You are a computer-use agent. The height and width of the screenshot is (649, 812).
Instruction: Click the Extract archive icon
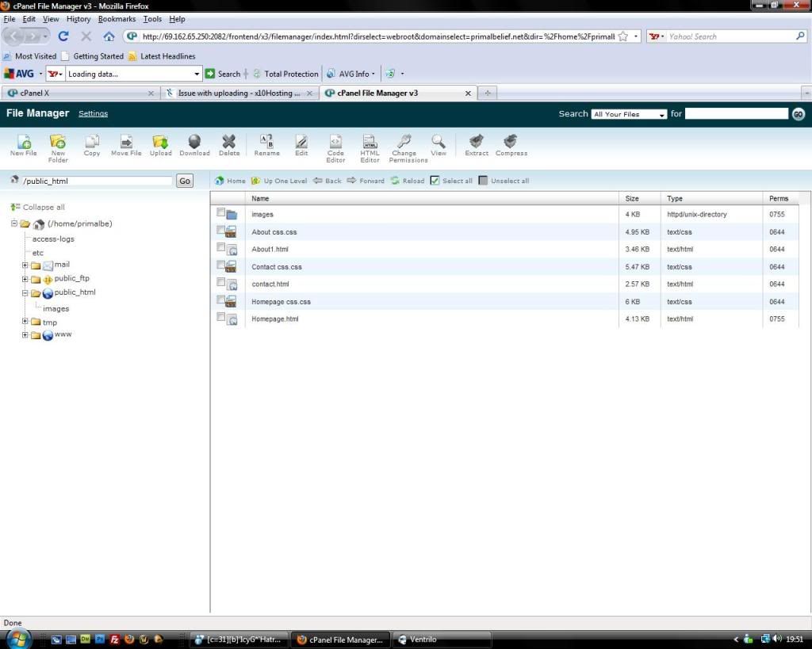tap(477, 143)
